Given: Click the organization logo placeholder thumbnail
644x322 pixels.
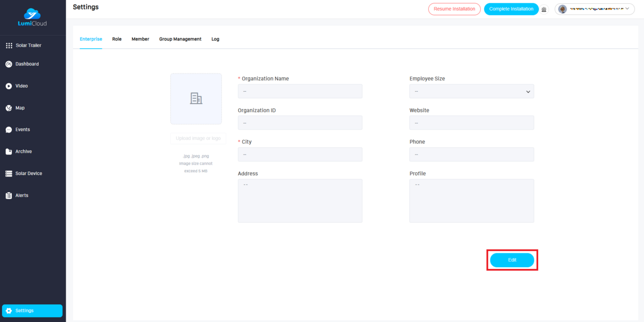Looking at the screenshot, I should click(x=196, y=99).
